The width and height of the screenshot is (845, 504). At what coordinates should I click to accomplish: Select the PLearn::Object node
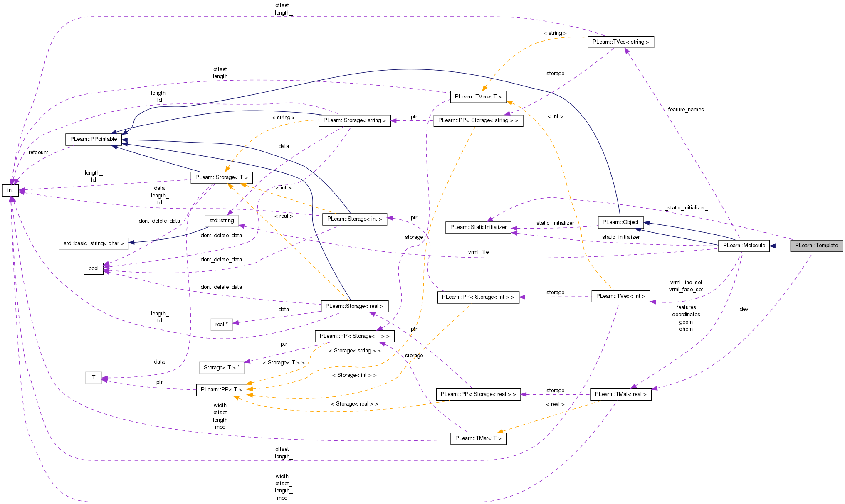click(x=620, y=222)
